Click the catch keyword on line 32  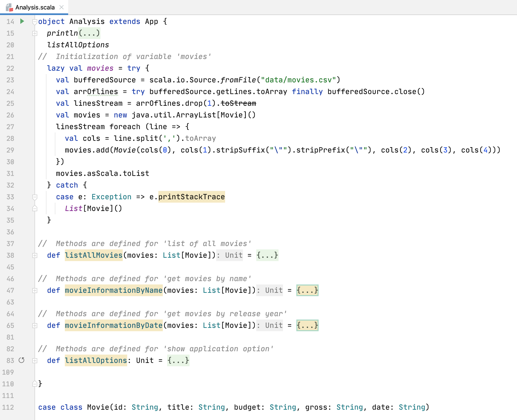click(67, 185)
